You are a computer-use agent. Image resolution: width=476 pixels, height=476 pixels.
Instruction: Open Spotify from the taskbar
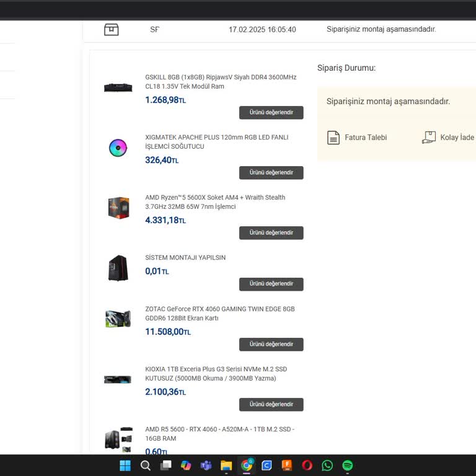click(x=348, y=465)
